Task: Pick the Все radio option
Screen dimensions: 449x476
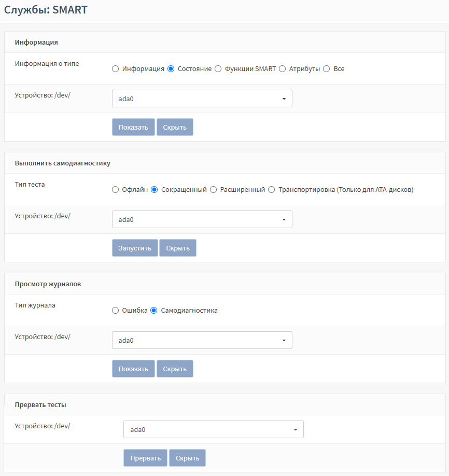Action: click(327, 69)
